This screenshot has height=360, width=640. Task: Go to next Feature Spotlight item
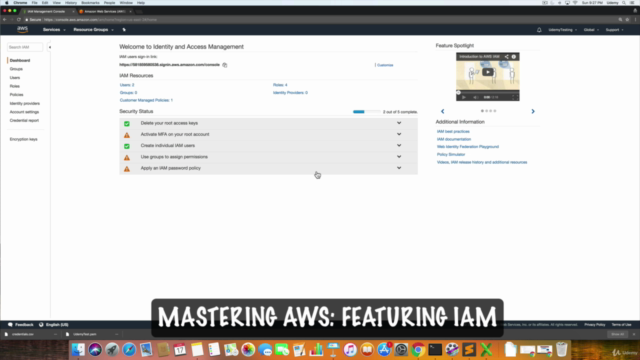tap(533, 111)
